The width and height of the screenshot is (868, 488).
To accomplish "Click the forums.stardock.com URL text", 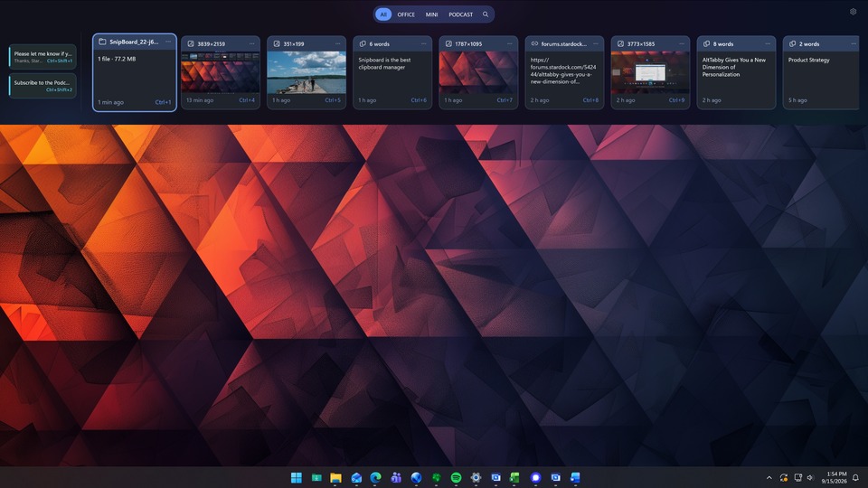I will (563, 70).
